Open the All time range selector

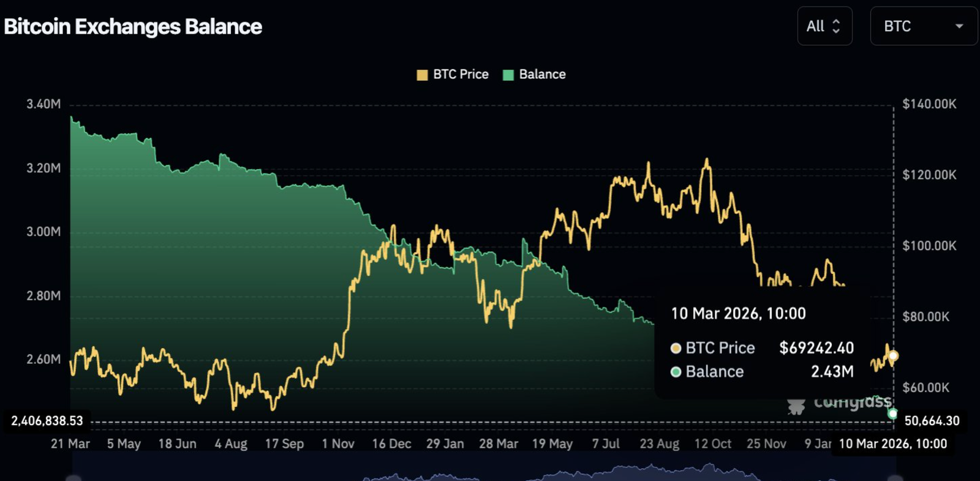coord(824,26)
